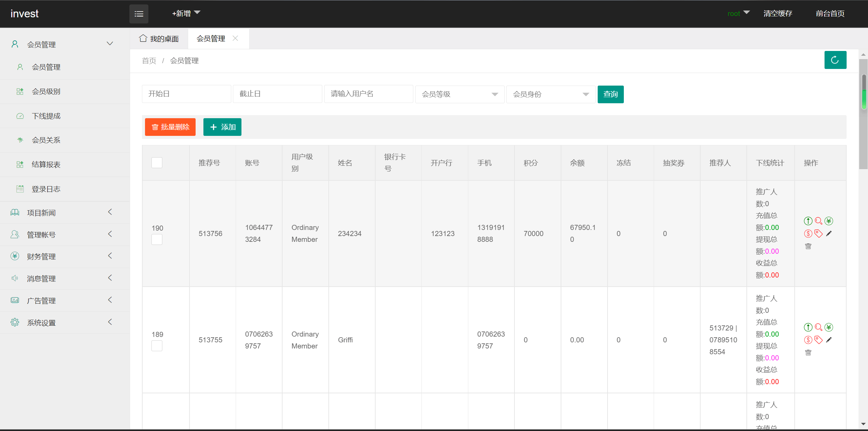Image resolution: width=868 pixels, height=431 pixels.
Task: Open the root user dropdown
Action: click(738, 14)
